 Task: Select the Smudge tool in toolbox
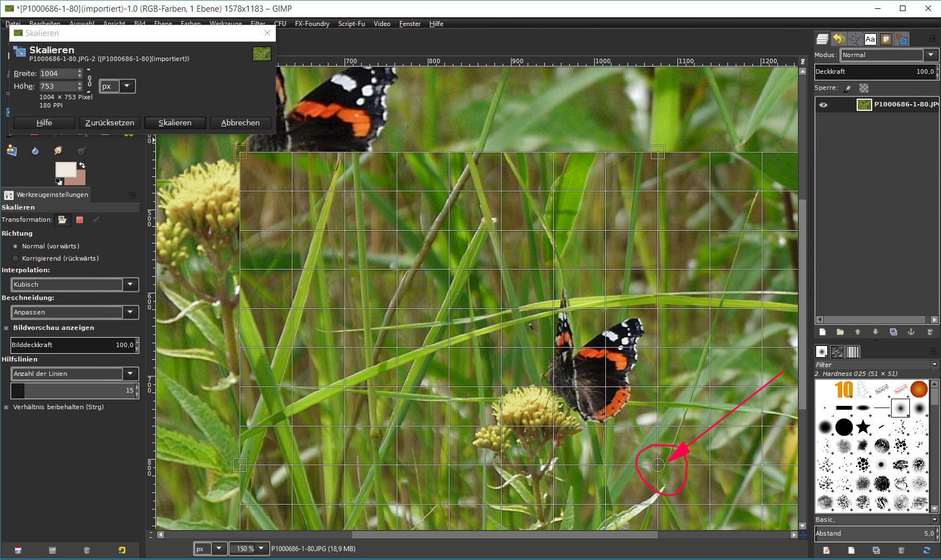click(58, 150)
